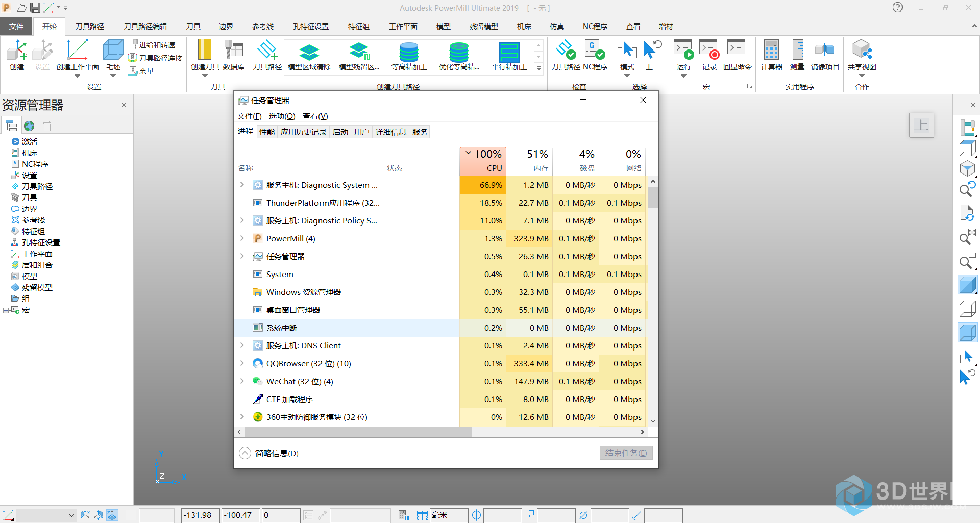
Task: Click 记录 record macro icon
Action: click(x=709, y=56)
